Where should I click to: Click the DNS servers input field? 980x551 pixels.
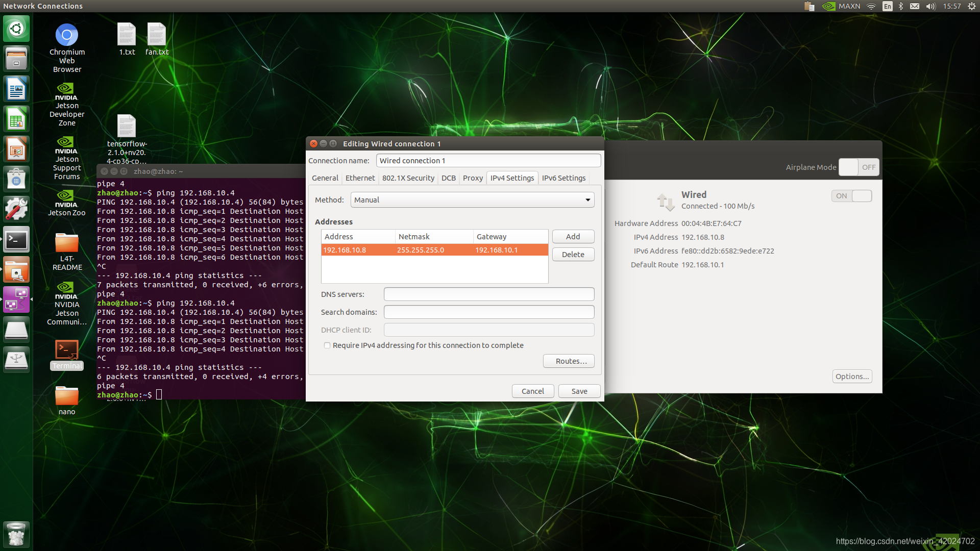(x=488, y=294)
